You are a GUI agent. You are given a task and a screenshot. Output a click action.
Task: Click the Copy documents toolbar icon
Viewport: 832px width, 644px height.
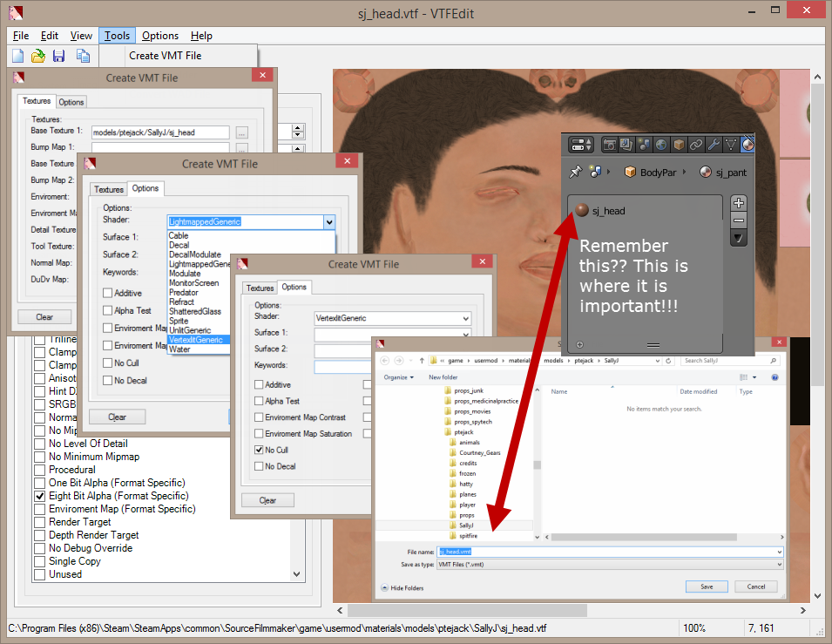[83, 56]
